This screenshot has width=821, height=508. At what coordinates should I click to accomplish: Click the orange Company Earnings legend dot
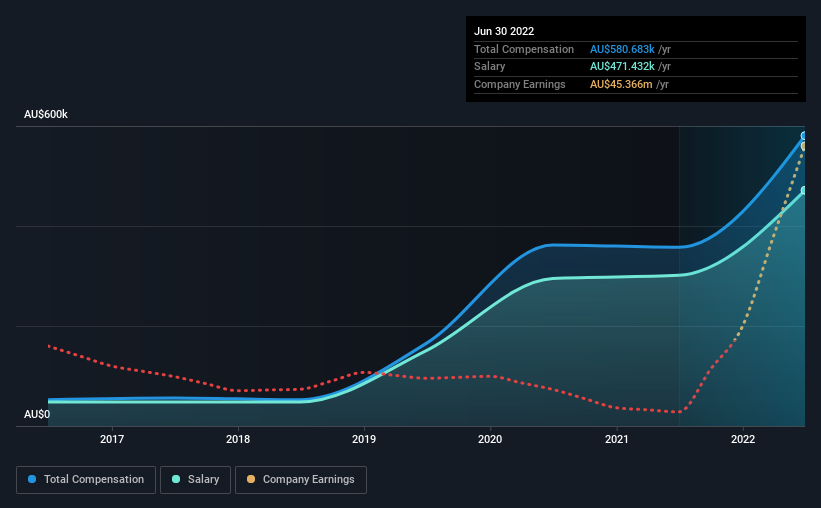251,479
